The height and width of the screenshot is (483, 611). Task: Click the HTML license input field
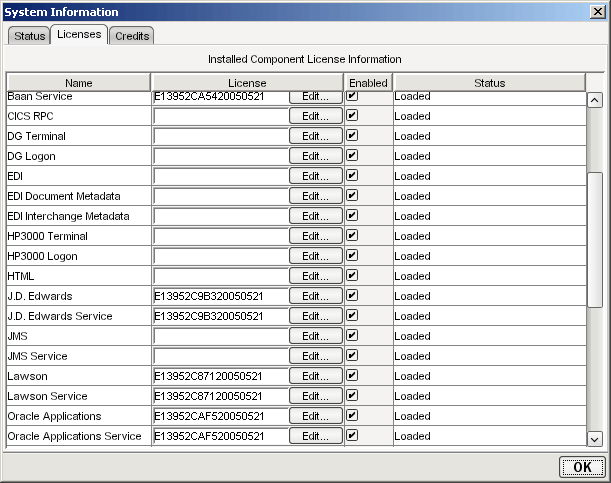pos(221,276)
